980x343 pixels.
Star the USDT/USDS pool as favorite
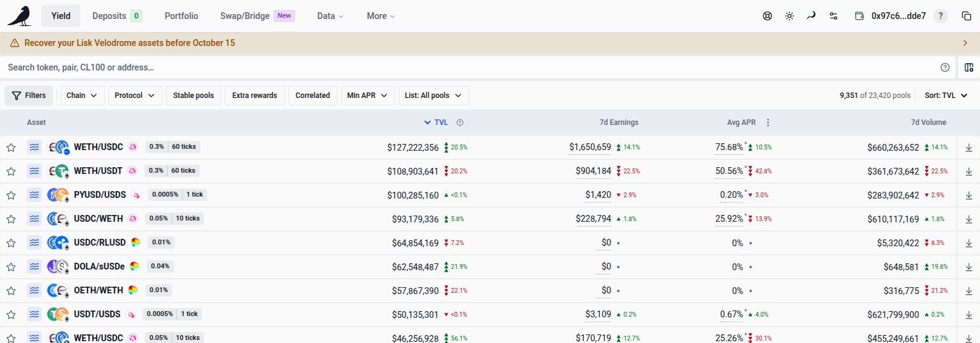click(11, 315)
